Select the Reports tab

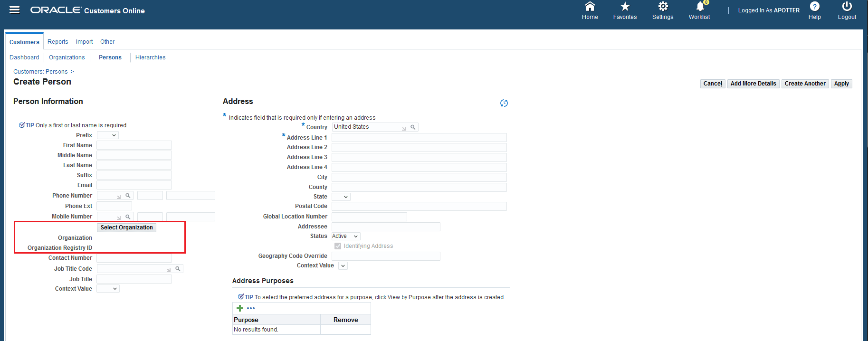tap(58, 42)
